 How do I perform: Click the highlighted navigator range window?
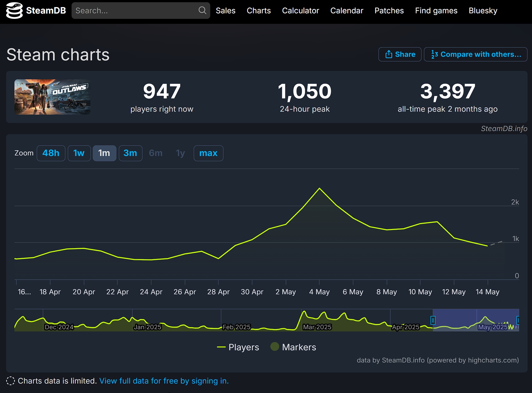pos(475,320)
